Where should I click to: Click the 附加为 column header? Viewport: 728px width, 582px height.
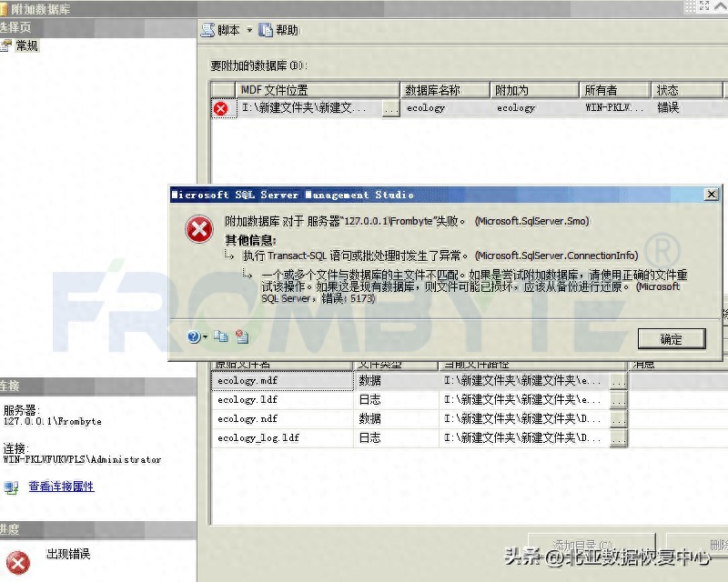tap(534, 90)
